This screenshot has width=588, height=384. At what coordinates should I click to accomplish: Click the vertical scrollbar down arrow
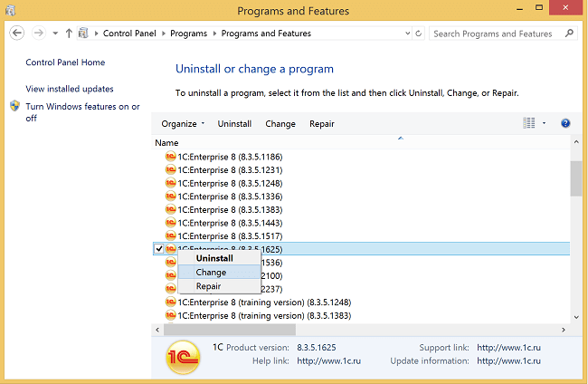pos(576,317)
